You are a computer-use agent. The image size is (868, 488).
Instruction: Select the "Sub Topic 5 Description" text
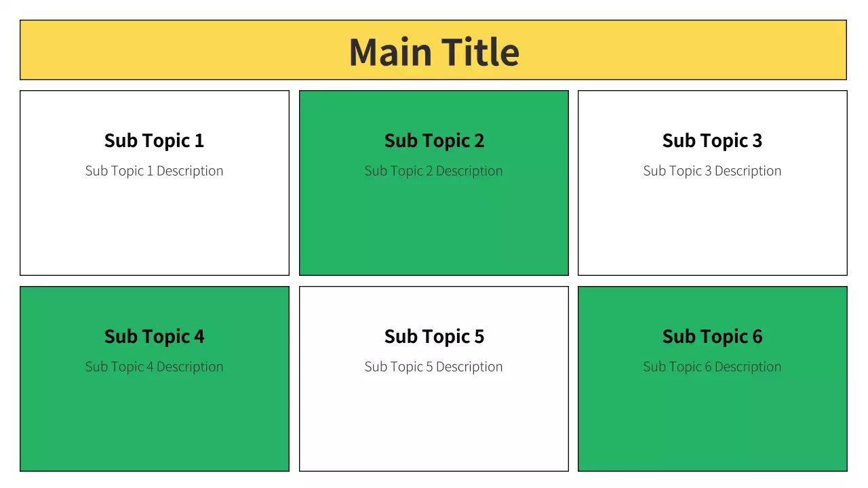pyautogui.click(x=433, y=367)
